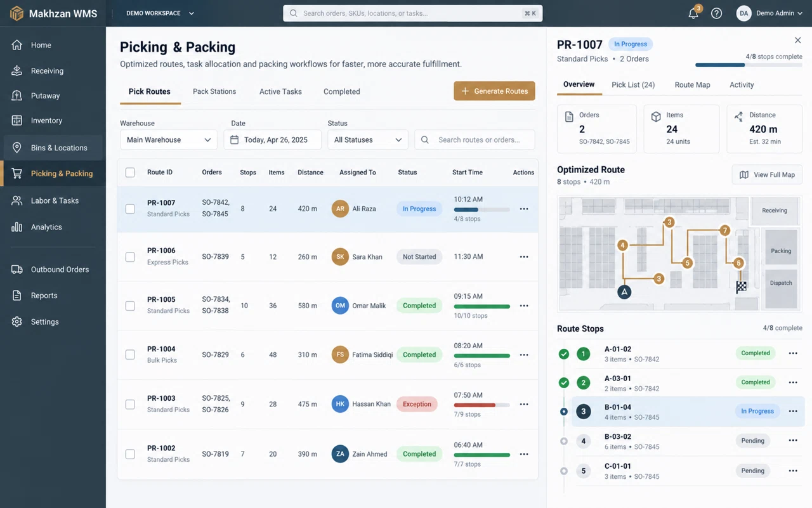Click the Generate Routes button
The height and width of the screenshot is (508, 812).
494,91
